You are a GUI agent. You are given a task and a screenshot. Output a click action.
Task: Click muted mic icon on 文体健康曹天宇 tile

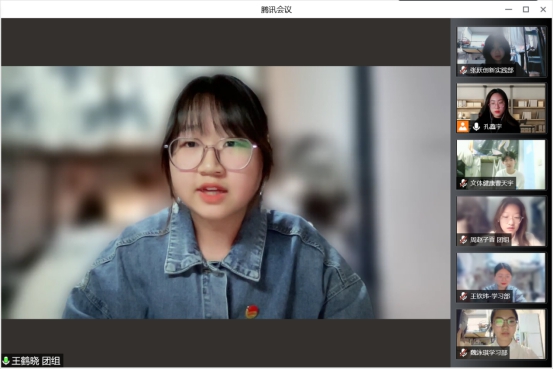pyautogui.click(x=463, y=183)
